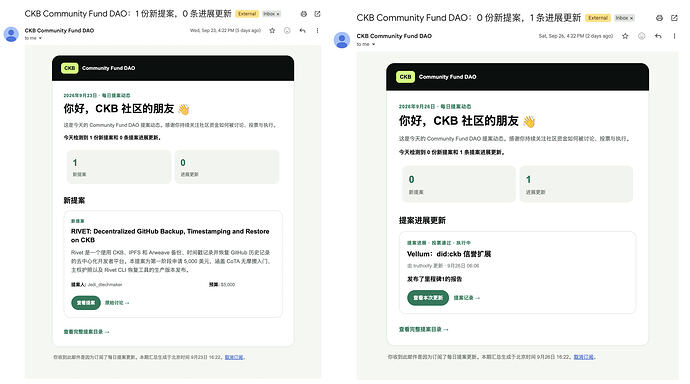
Task: Open More options for Sep 26 email
Action: (674, 36)
